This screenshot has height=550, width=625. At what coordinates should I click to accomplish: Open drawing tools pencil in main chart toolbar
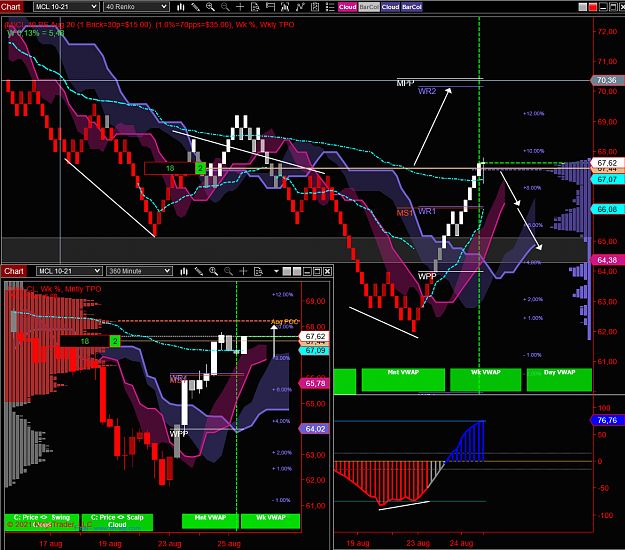[x=195, y=7]
